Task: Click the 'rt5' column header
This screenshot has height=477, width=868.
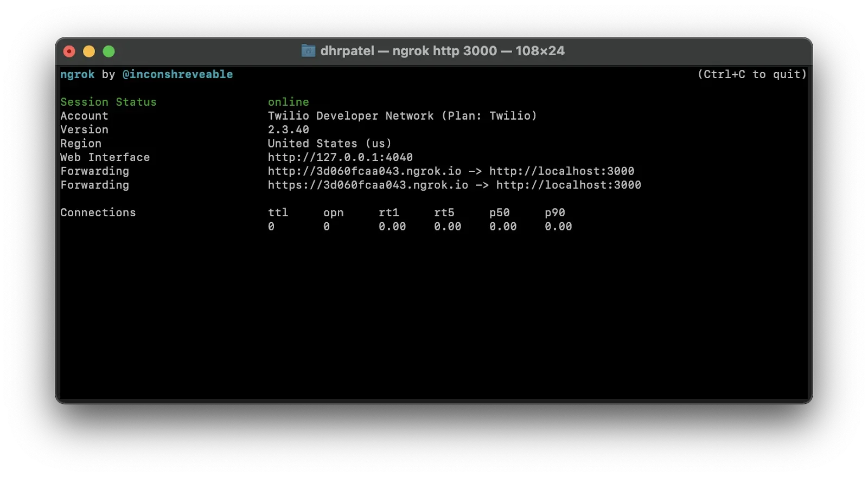Action: tap(444, 212)
